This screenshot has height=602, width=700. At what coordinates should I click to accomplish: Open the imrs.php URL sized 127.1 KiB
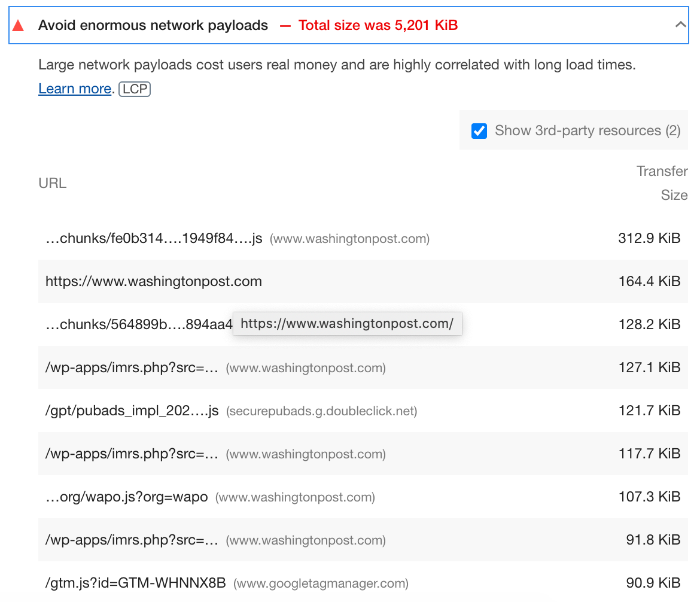pos(132,367)
